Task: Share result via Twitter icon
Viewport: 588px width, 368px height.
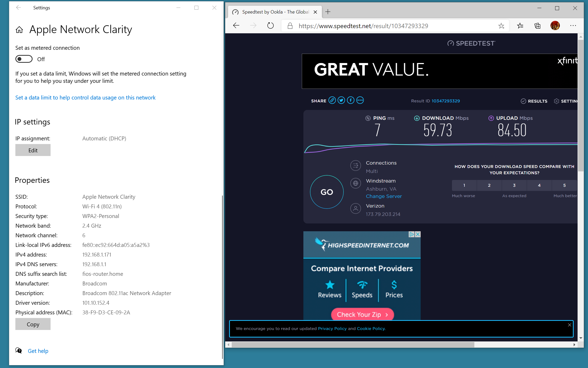Action: (341, 101)
